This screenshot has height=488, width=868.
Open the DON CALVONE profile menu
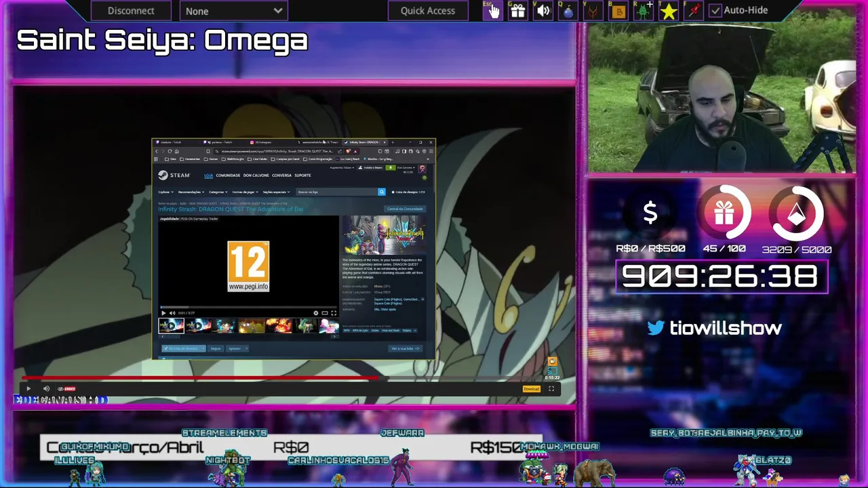coord(256,176)
